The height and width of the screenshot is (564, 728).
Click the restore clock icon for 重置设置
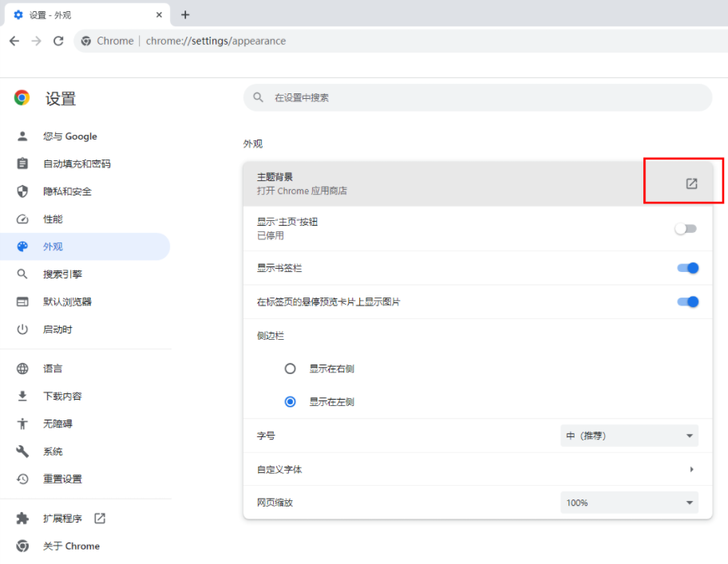pyautogui.click(x=22, y=479)
